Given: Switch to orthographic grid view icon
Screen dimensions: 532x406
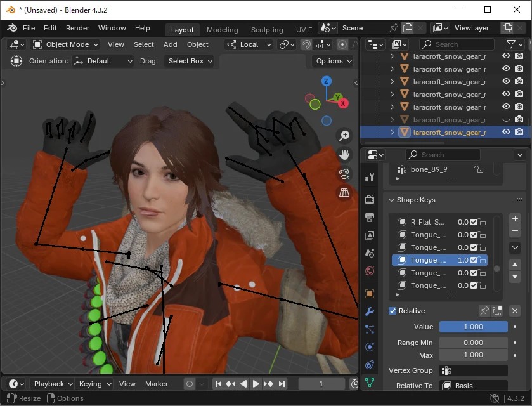Looking at the screenshot, I should (x=344, y=193).
